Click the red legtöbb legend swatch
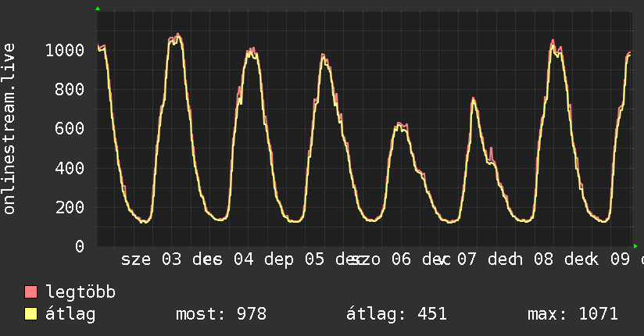Viewport: 644px width, 336px height. coord(31,293)
